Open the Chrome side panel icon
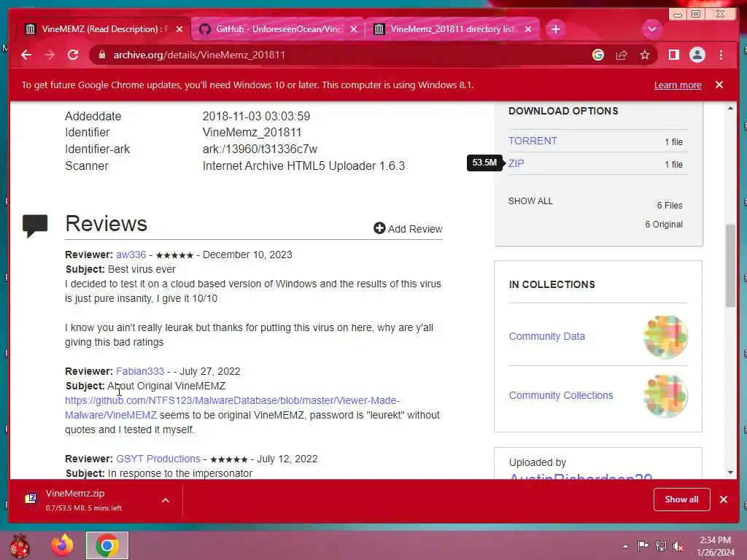The width and height of the screenshot is (747, 560). click(673, 55)
